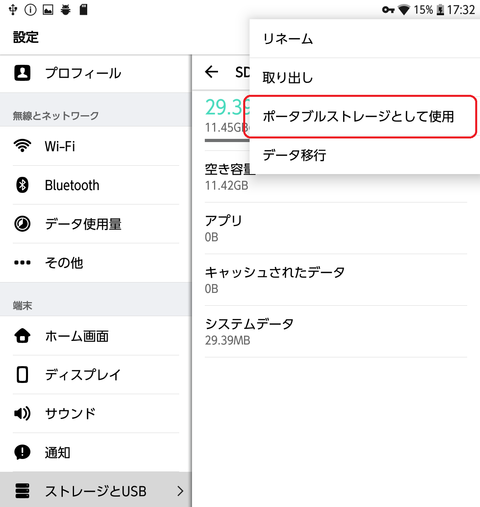
Task: Tap the Wi-Fi signal icon in settings list
Action: tap(22, 146)
